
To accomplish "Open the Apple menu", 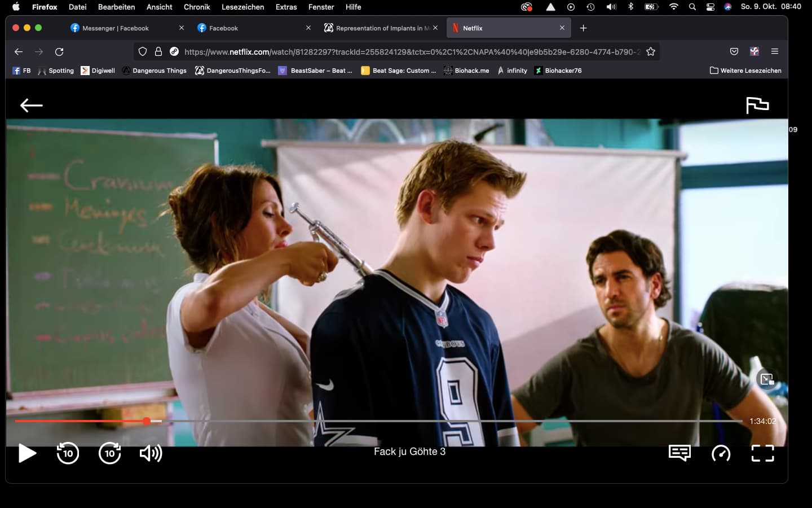I will [x=16, y=7].
